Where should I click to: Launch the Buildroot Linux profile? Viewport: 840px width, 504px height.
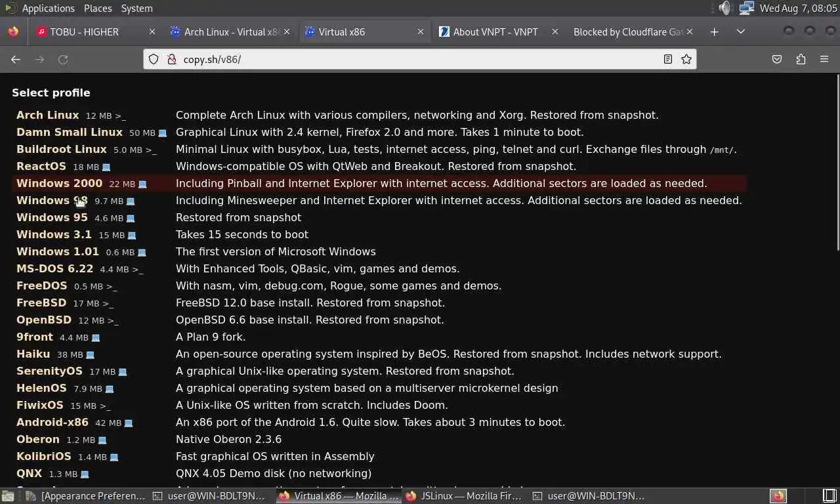pos(62,149)
